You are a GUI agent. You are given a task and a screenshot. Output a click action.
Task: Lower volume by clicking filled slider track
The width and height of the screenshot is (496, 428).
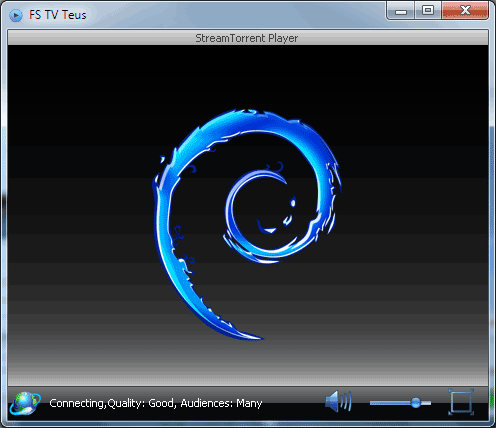390,403
